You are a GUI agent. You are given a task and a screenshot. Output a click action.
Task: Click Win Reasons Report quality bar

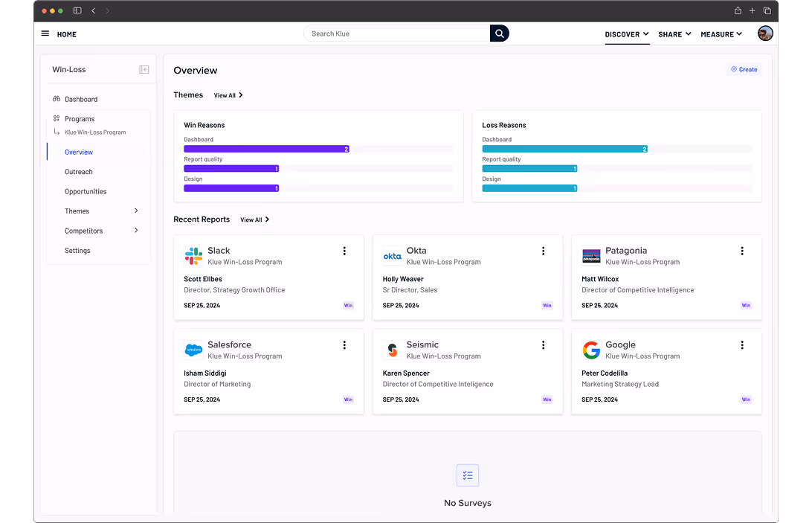[231, 168]
